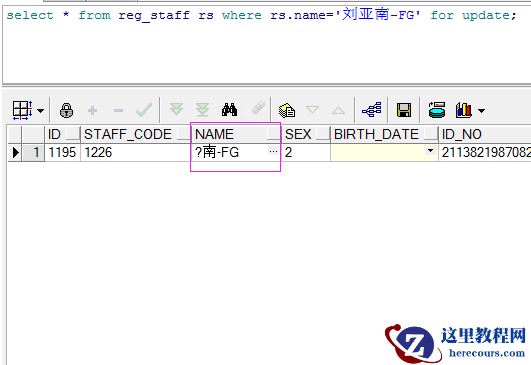Screen dimensions: 531x365
Task: Open NAME cell ellipsis editor button
Action: tap(273, 151)
